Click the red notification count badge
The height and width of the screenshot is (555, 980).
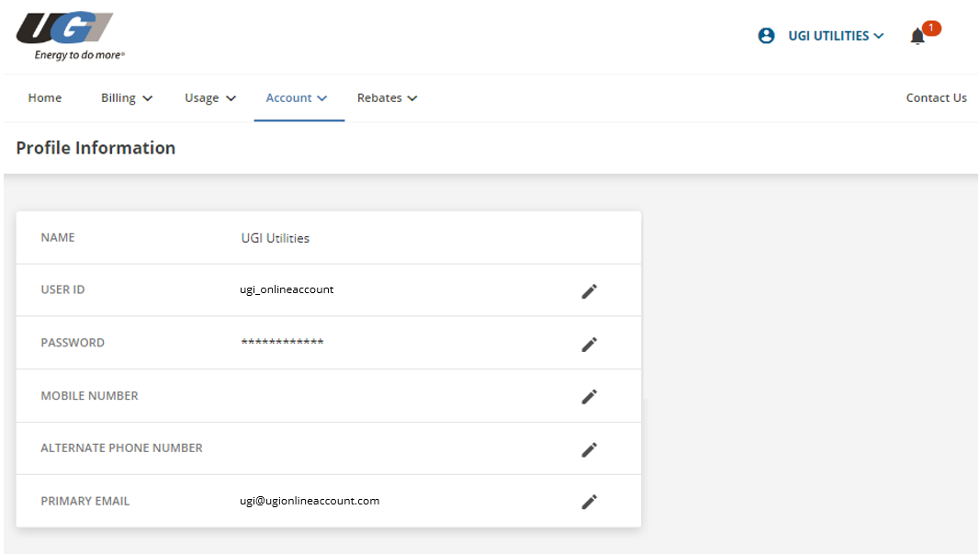click(x=931, y=28)
